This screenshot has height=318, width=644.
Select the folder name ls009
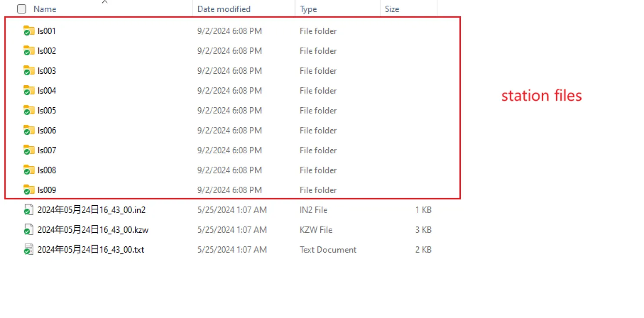pos(47,190)
